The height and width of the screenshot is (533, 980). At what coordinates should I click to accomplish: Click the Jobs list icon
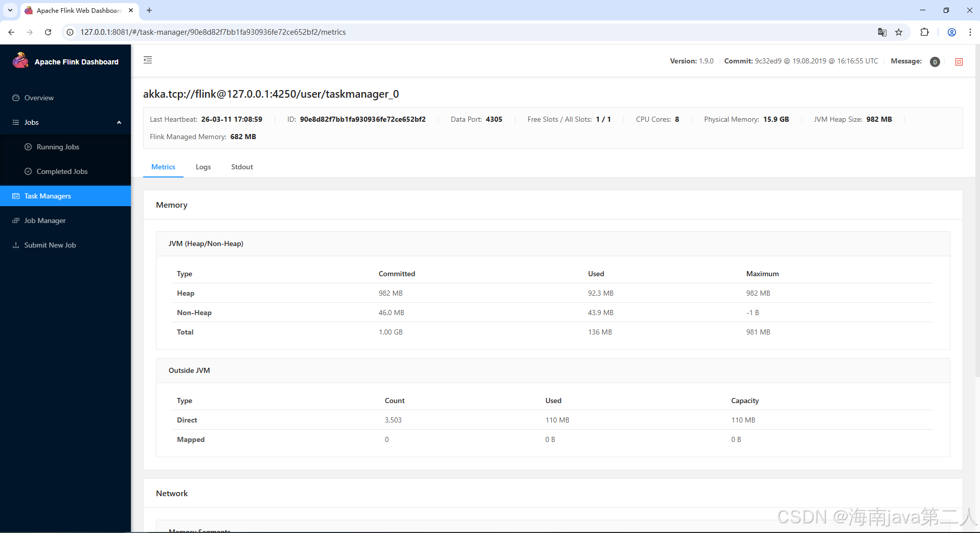16,122
